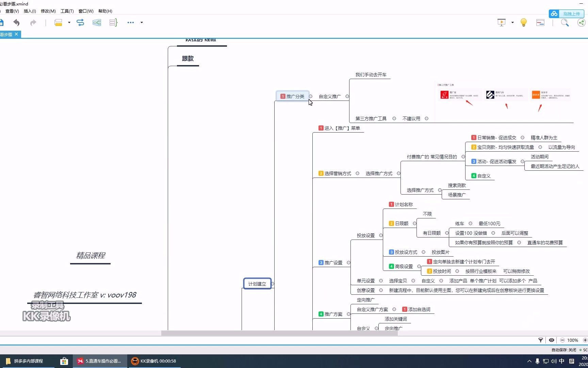The height and width of the screenshot is (368, 588).
Task: Insert a topic with the yellow topic icon
Action: pyautogui.click(x=58, y=22)
